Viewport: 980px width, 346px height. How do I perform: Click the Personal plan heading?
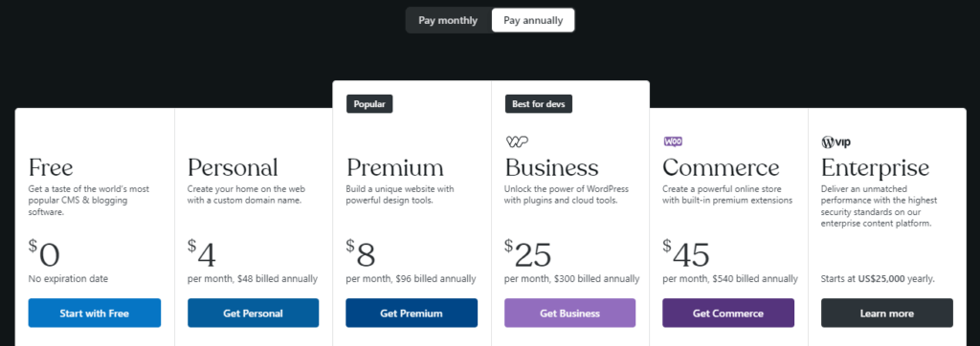pyautogui.click(x=233, y=167)
